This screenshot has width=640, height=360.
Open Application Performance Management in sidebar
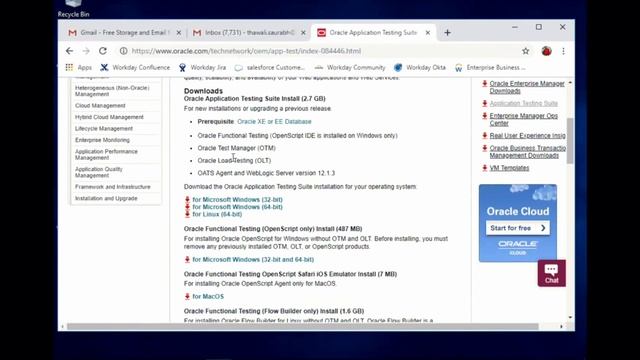tap(106, 155)
